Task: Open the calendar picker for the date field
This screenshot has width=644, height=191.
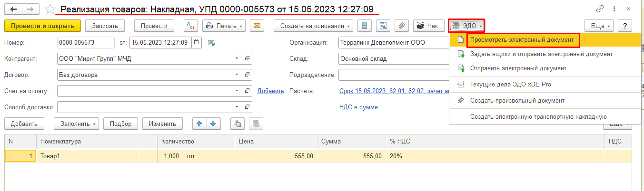Action: pos(197,42)
